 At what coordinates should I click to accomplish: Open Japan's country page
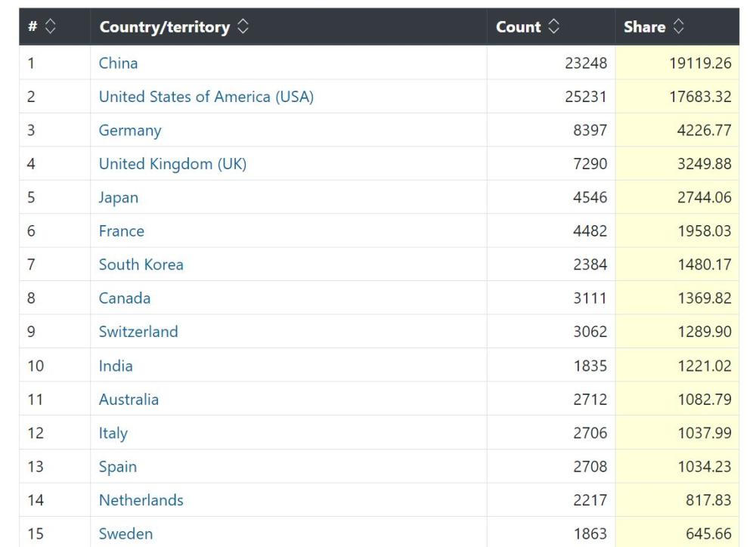click(x=119, y=197)
